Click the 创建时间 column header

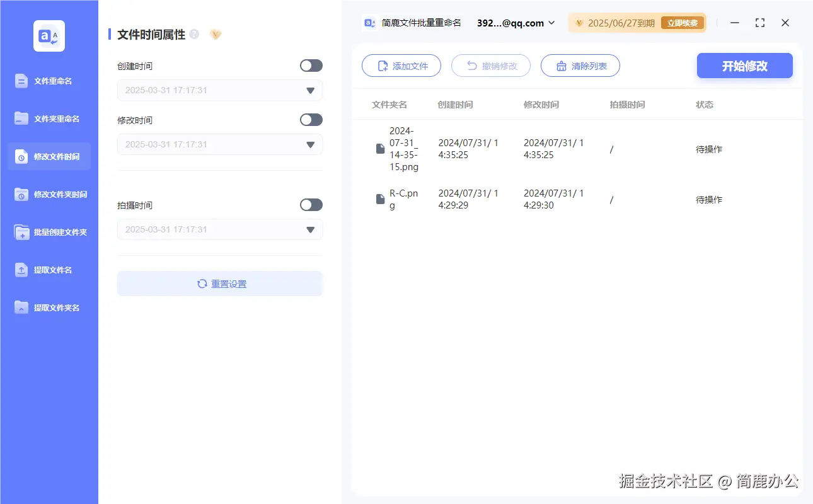click(x=456, y=105)
